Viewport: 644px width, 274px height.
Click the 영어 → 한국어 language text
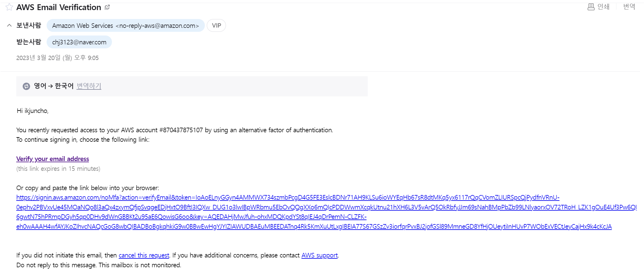coord(54,86)
